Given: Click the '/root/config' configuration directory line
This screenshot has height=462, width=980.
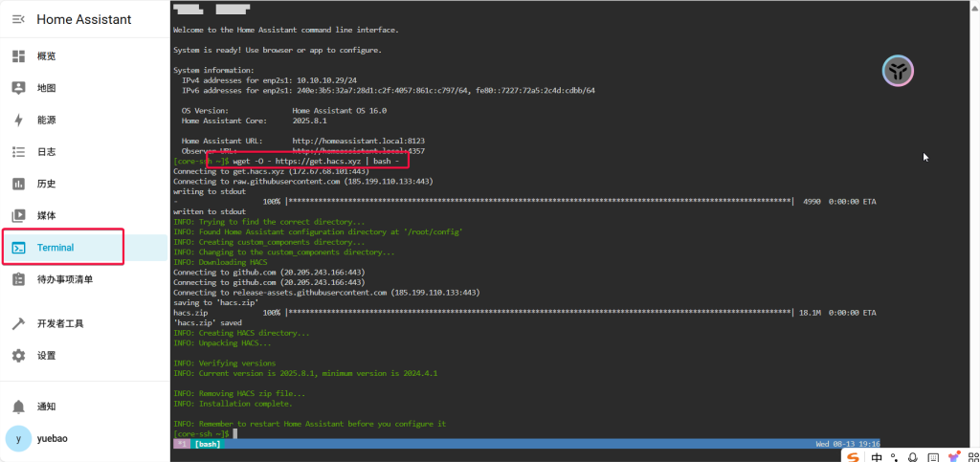Looking at the screenshot, I should pos(318,231).
